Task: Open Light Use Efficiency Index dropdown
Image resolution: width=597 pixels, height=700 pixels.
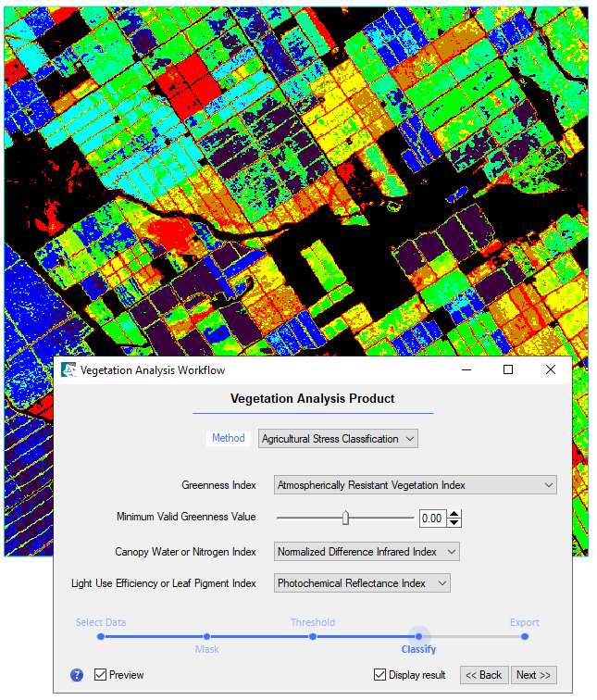Action: (x=362, y=583)
